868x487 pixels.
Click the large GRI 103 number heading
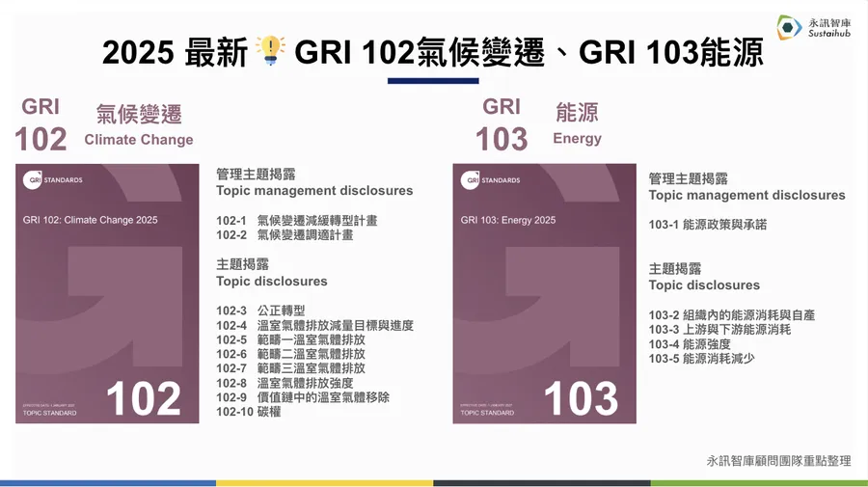coord(502,125)
